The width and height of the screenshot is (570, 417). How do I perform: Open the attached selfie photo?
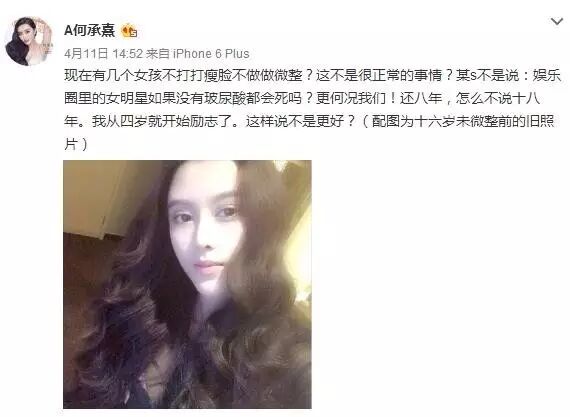187,284
